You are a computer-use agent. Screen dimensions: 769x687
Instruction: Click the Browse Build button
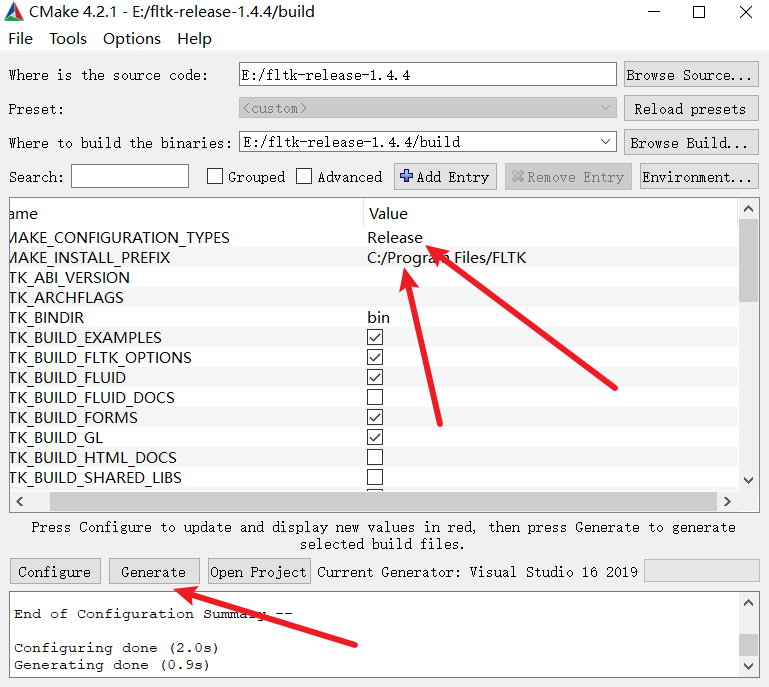(691, 142)
